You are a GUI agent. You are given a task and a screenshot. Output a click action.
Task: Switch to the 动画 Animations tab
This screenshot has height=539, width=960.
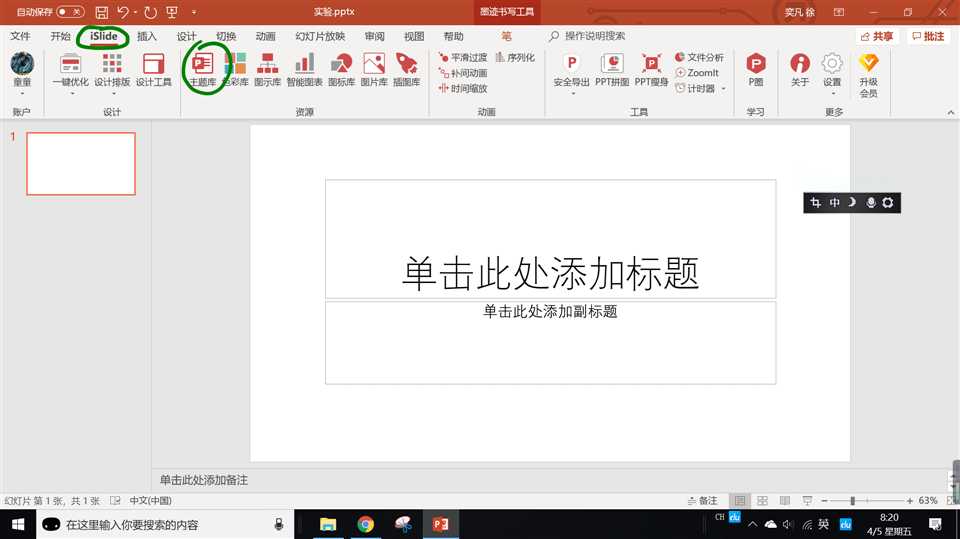tap(265, 36)
